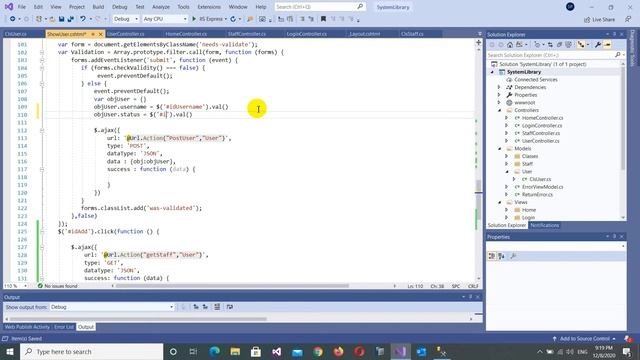Viewport: 640px width, 360px height.
Task: Collapse the Models folder
Action: [499, 149]
